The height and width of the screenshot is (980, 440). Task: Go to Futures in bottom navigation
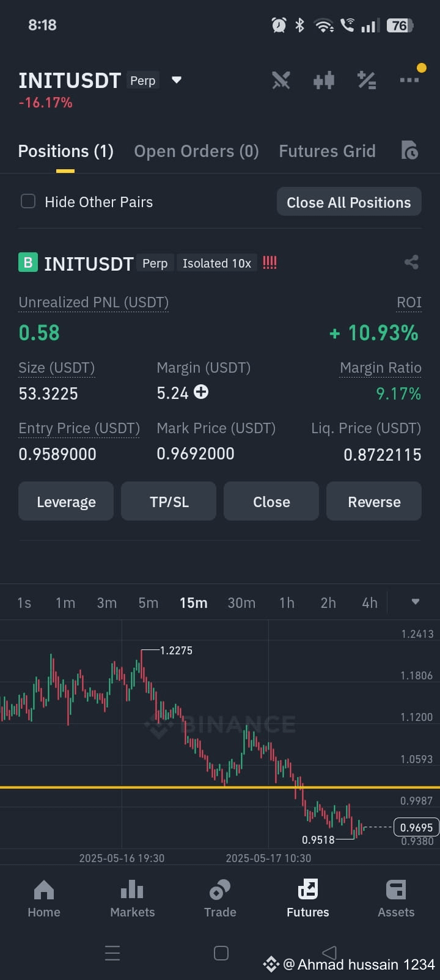pyautogui.click(x=308, y=898)
